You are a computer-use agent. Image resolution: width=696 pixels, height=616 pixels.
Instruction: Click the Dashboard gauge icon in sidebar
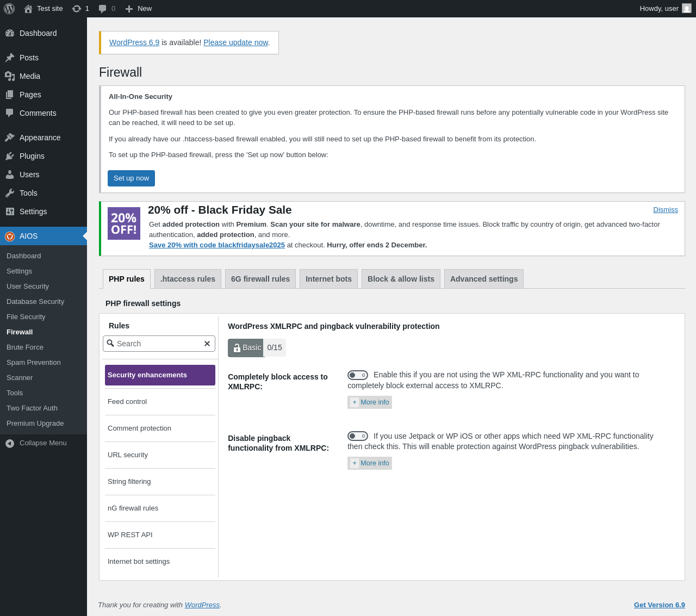(x=10, y=33)
